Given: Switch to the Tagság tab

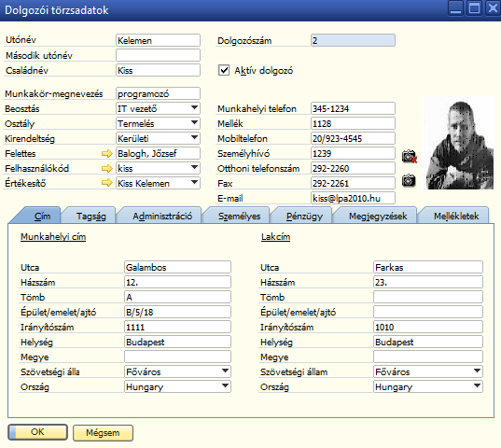Looking at the screenshot, I should (x=90, y=216).
